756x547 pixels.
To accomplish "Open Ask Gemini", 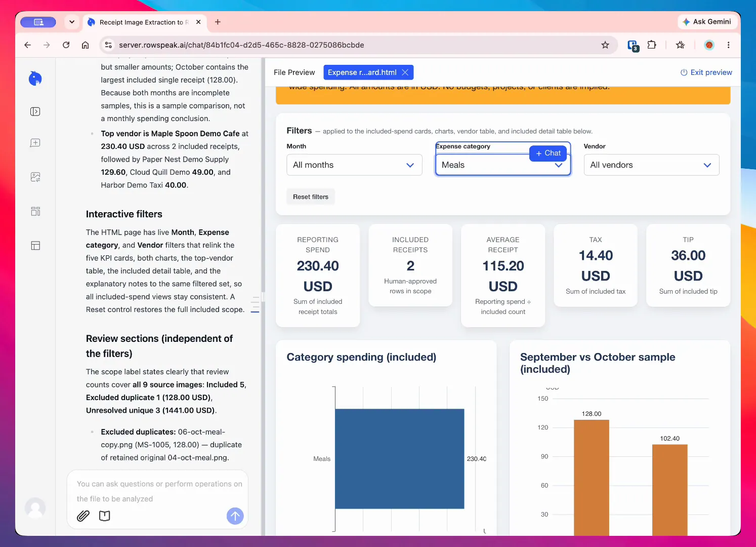I will point(707,22).
